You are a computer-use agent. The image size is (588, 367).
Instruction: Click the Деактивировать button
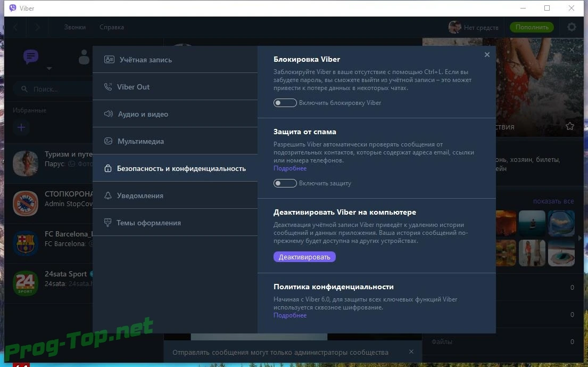tap(304, 257)
